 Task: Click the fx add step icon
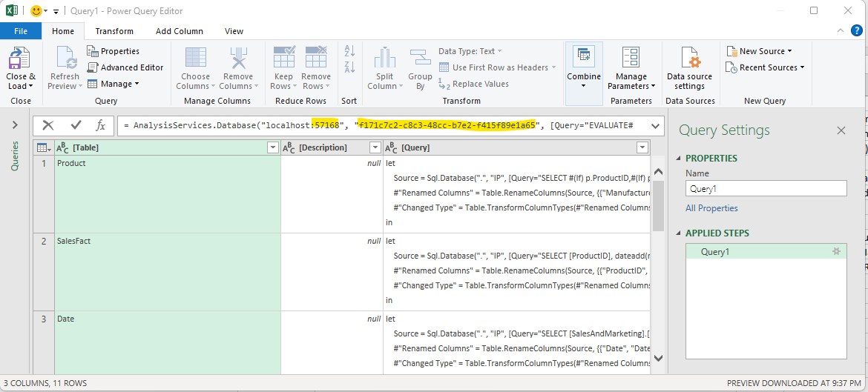(101, 125)
